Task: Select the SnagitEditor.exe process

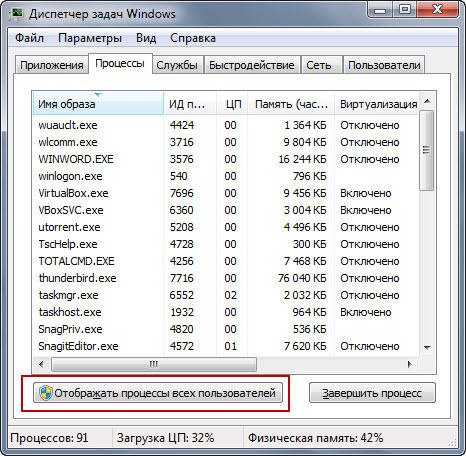Action: pos(226,346)
